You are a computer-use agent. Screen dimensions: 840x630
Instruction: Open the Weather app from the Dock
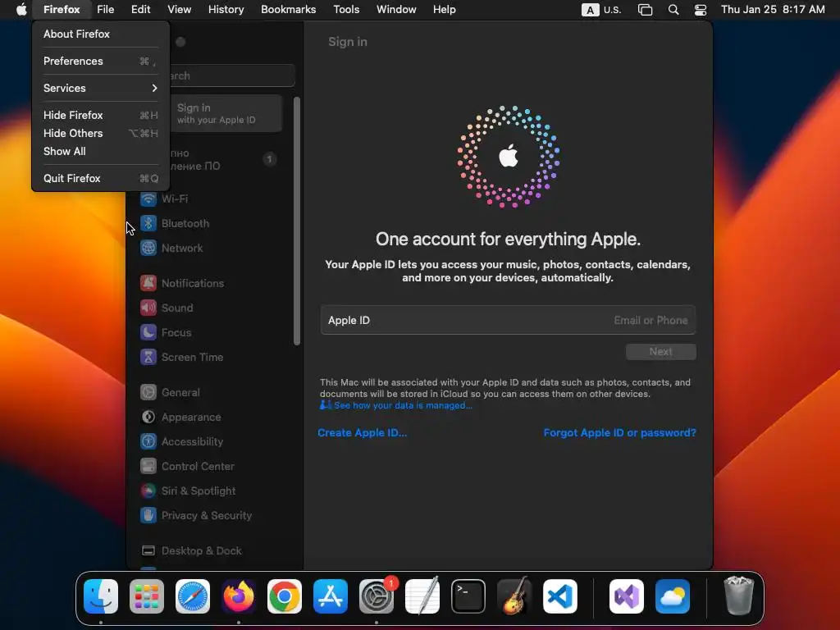[673, 596]
